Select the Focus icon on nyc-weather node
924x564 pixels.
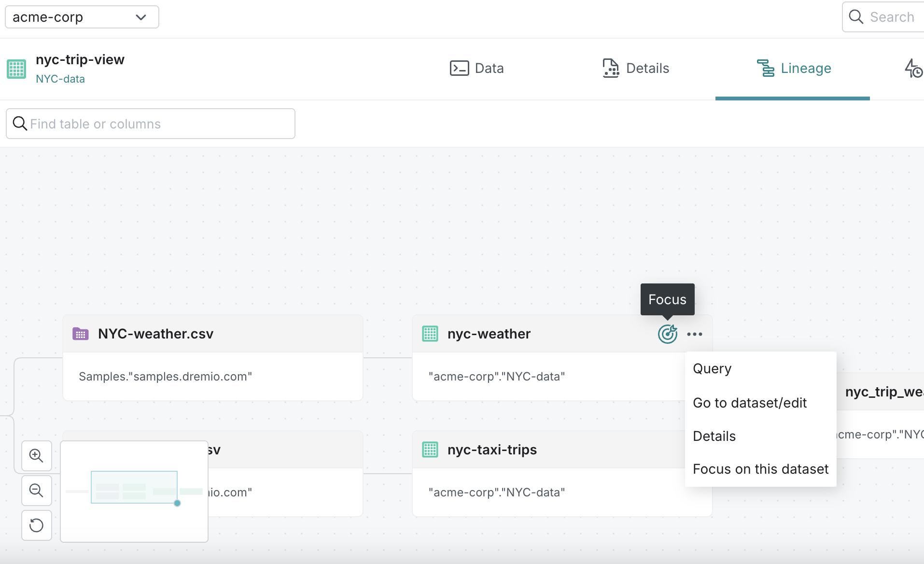click(667, 333)
